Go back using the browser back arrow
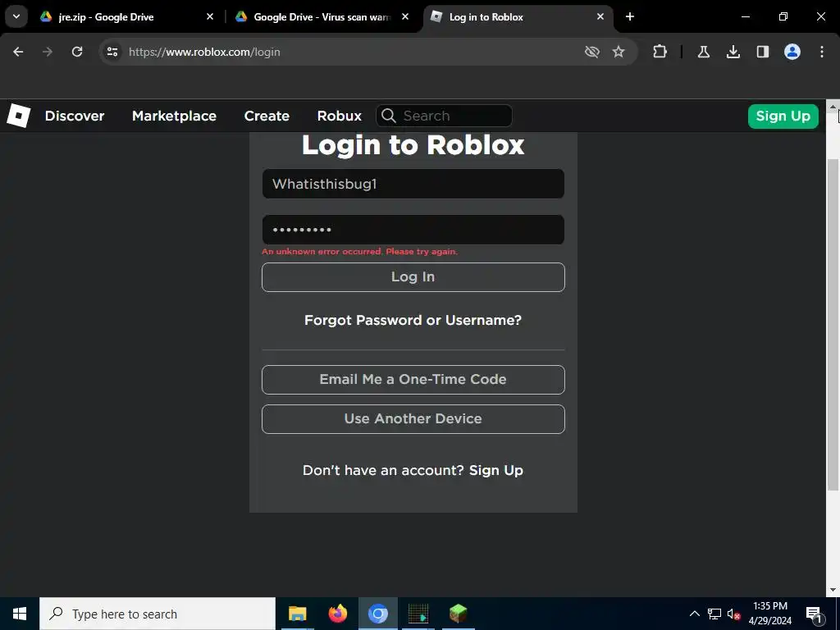840x630 pixels. [18, 52]
